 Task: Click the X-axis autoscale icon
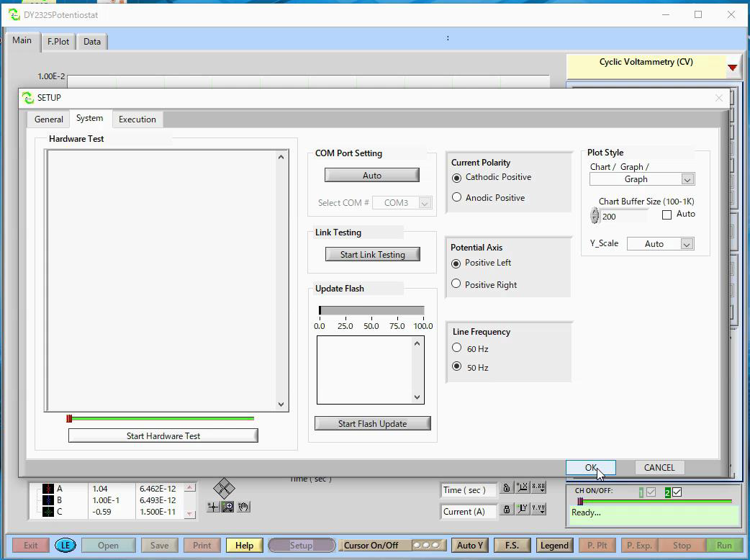coord(523,489)
